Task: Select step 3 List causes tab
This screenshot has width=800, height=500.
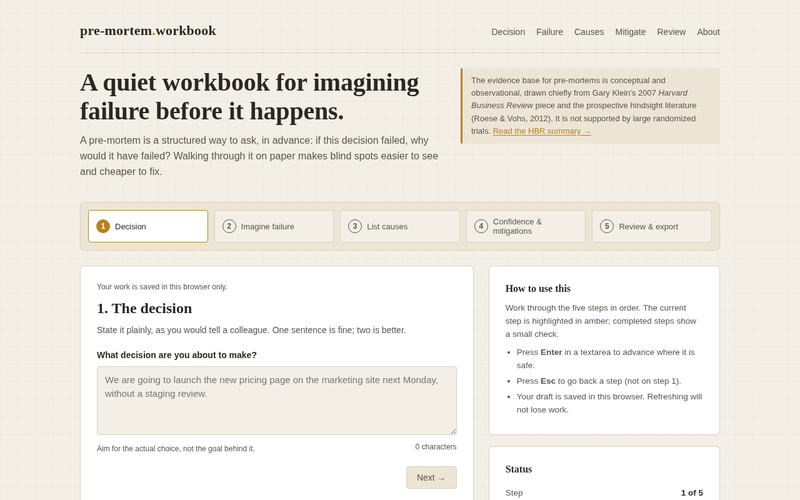Action: (x=400, y=226)
